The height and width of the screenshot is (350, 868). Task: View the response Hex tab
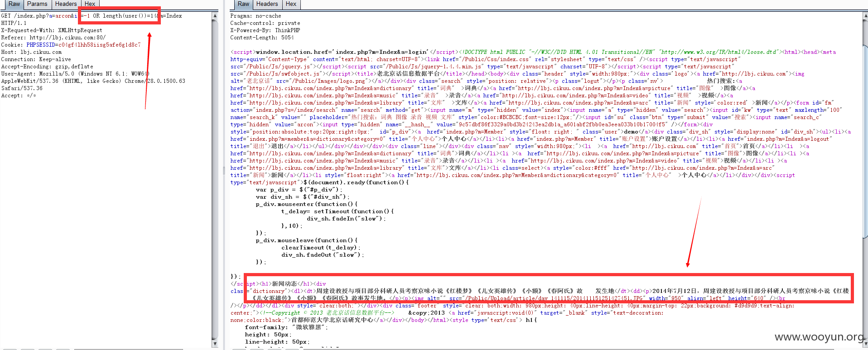coord(291,4)
